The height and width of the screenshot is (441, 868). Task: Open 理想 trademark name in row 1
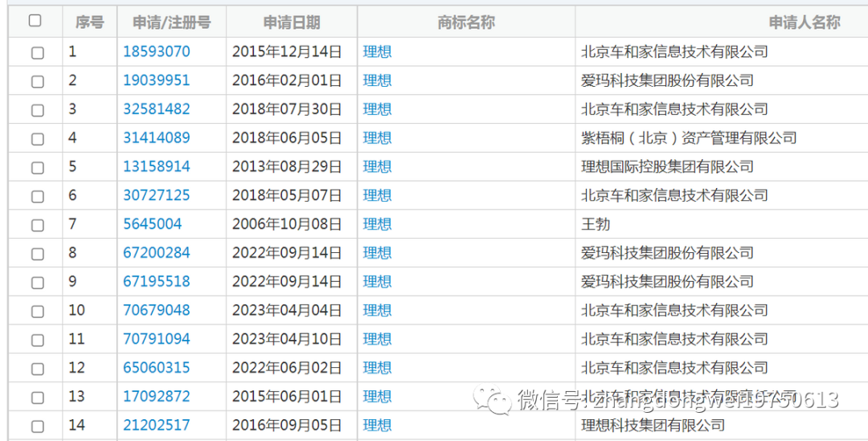point(377,51)
